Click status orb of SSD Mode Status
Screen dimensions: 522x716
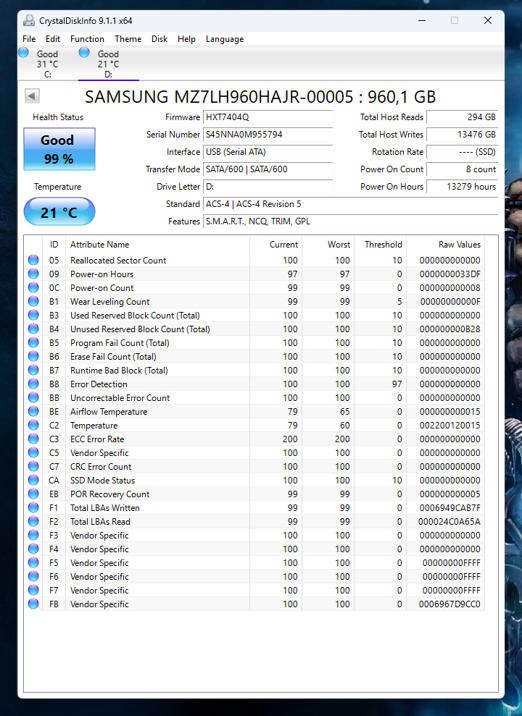(33, 480)
